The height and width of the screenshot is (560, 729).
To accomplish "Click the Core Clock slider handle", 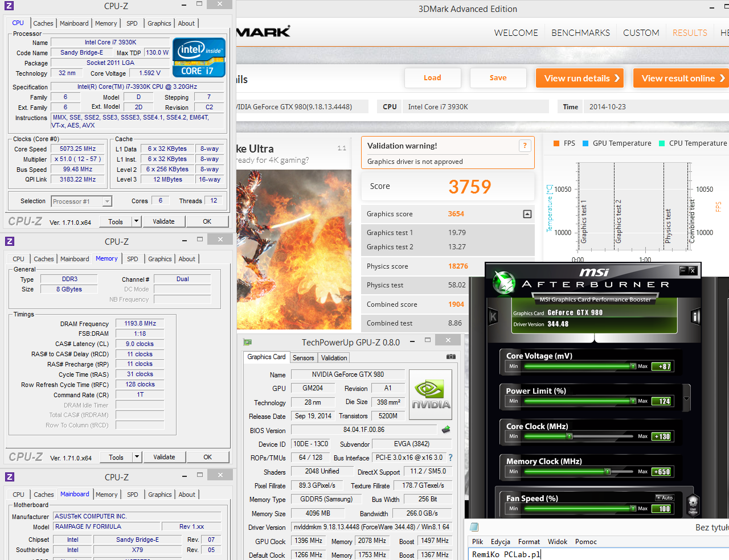I will click(x=569, y=437).
